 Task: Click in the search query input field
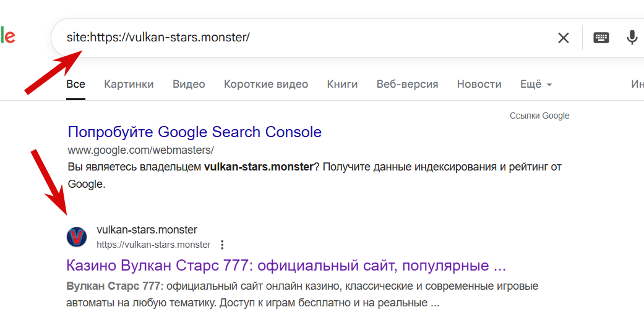point(304,38)
